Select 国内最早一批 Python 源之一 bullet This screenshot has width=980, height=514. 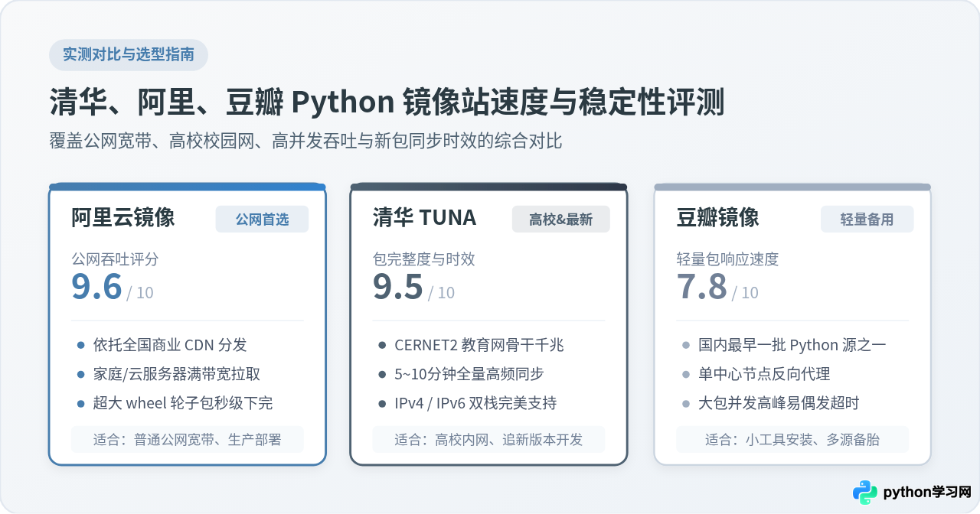pyautogui.click(x=792, y=345)
